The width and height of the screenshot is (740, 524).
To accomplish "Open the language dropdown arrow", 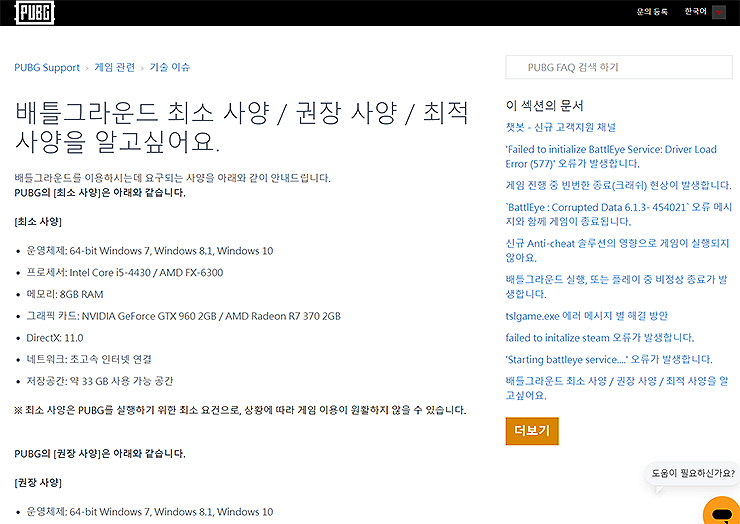I will (x=718, y=12).
